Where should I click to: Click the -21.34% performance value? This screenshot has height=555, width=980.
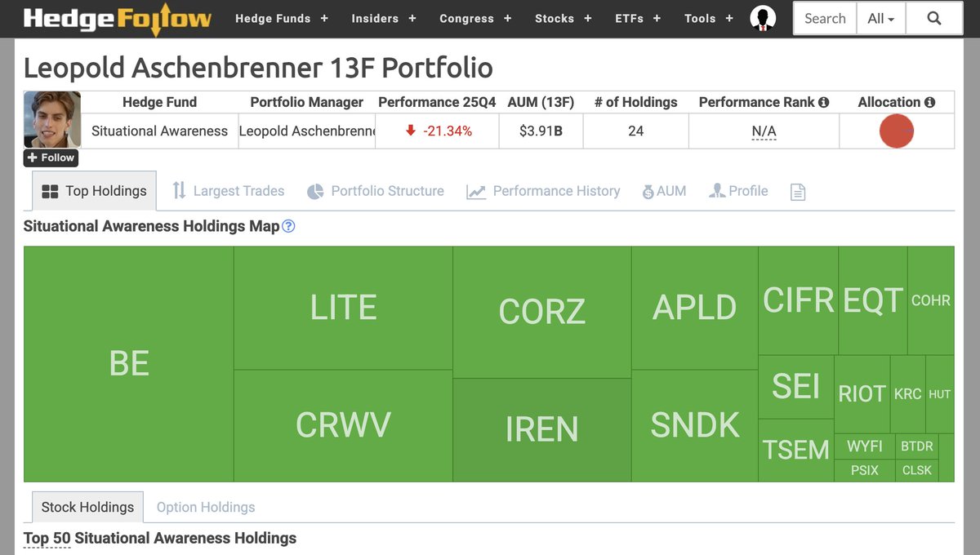click(x=439, y=131)
